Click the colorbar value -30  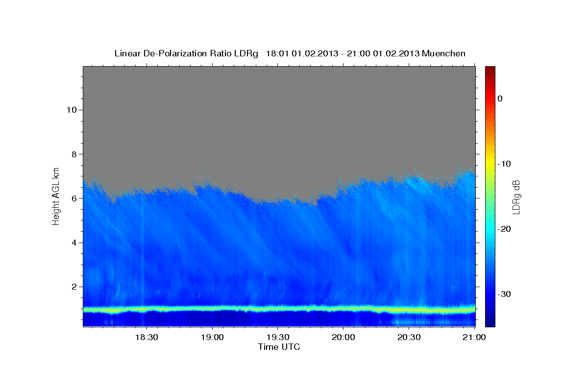coord(504,294)
